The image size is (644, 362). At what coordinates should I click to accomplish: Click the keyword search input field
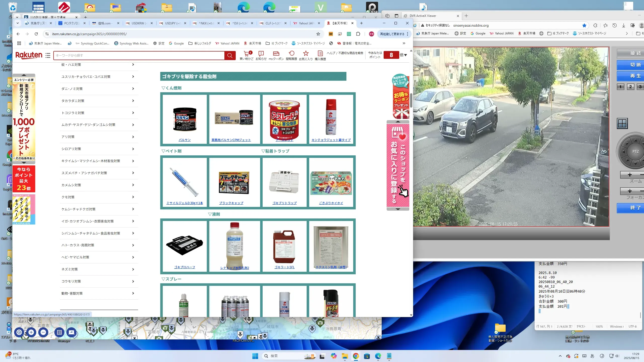point(139,55)
